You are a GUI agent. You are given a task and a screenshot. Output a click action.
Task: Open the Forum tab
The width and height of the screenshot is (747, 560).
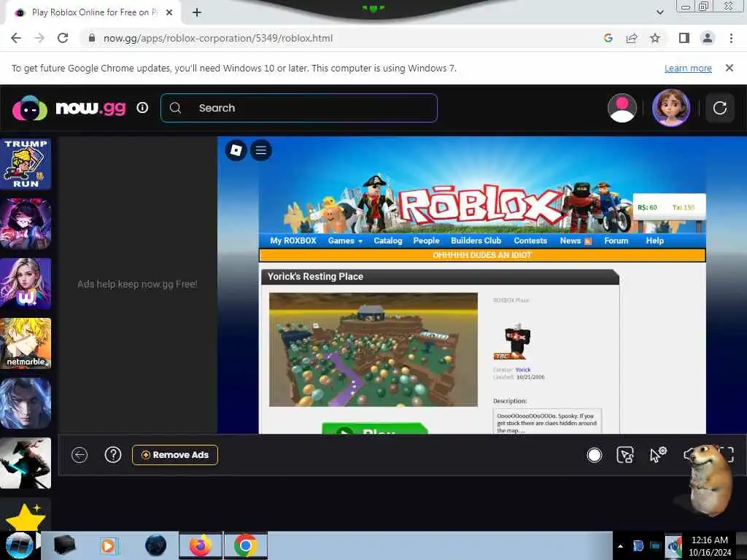click(616, 241)
